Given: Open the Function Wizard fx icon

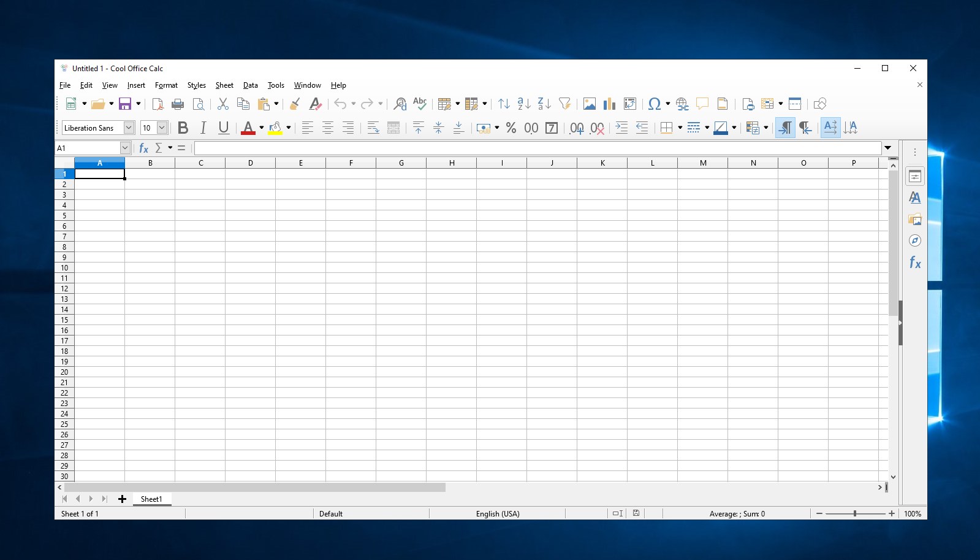Looking at the screenshot, I should (x=144, y=148).
